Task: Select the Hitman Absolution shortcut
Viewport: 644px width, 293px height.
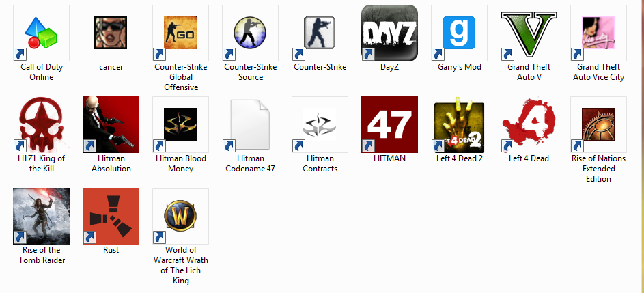Action: point(111,124)
